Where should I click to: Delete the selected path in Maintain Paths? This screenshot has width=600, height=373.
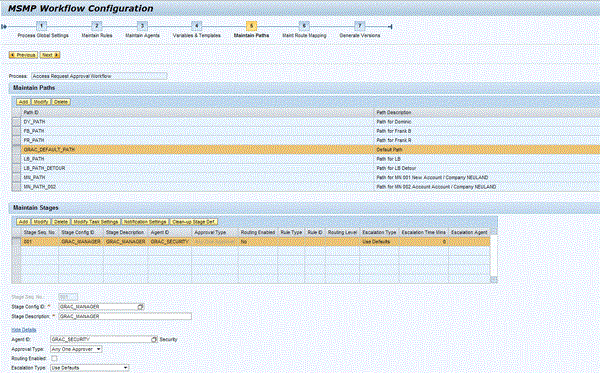[61, 102]
